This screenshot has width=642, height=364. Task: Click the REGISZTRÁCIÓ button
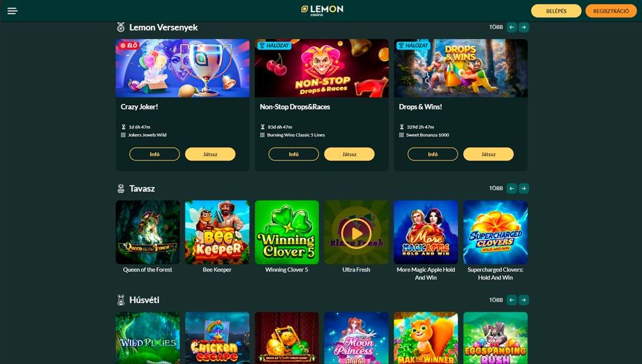point(611,11)
